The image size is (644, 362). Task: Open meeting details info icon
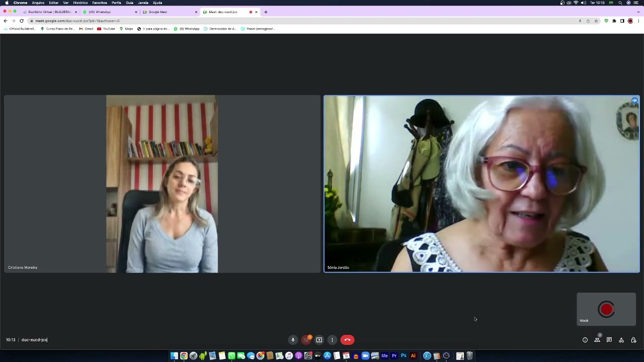pyautogui.click(x=585, y=340)
